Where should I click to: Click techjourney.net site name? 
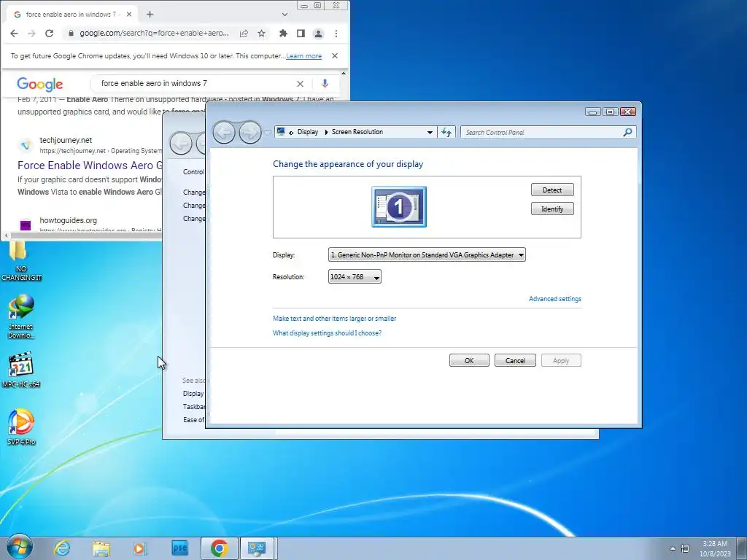[66, 140]
